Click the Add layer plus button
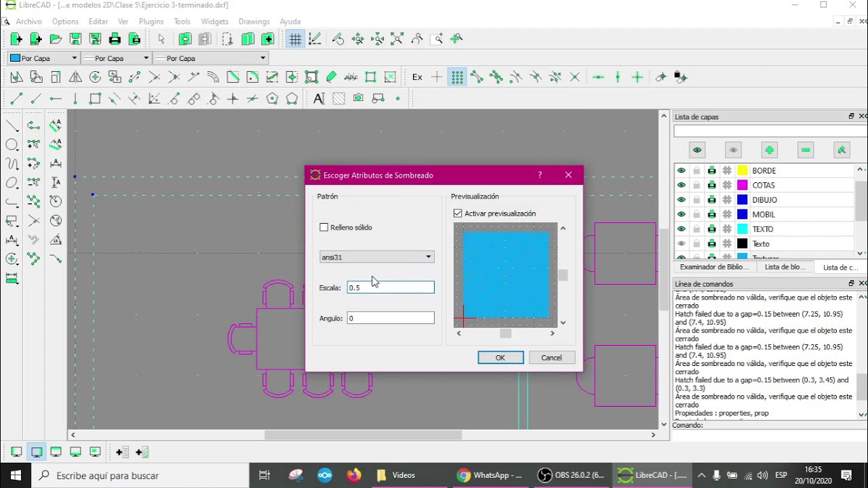868x488 pixels. click(769, 150)
